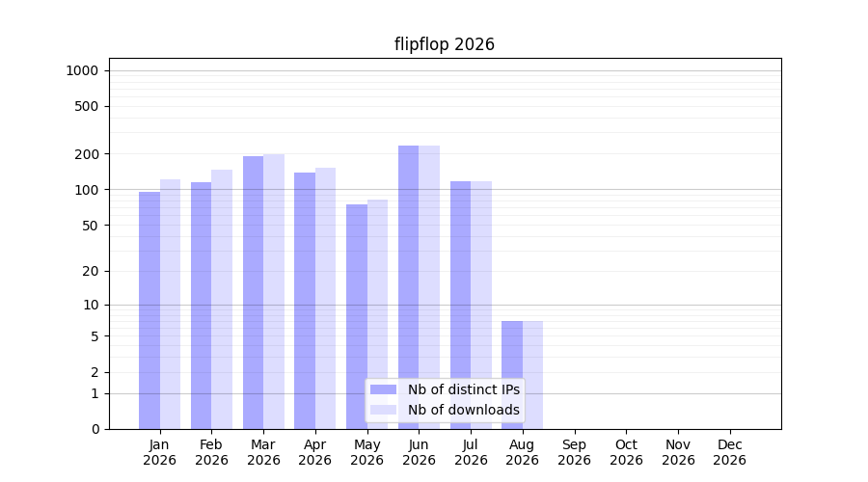This screenshot has width=868, height=482.
Task: Click the Jan 2026 downloads bar
Action: (x=170, y=305)
